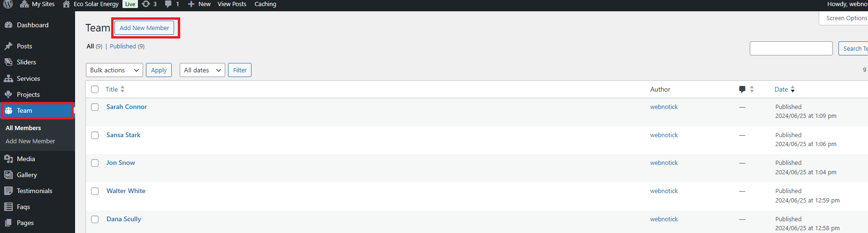Click the WordPress logo icon

8,4
